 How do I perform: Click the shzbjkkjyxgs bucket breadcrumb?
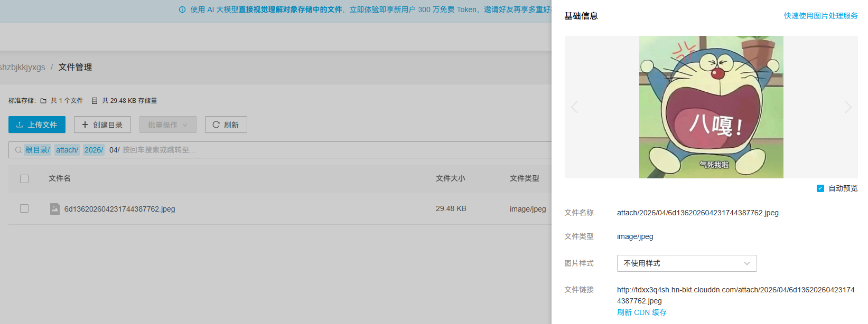[x=23, y=67]
